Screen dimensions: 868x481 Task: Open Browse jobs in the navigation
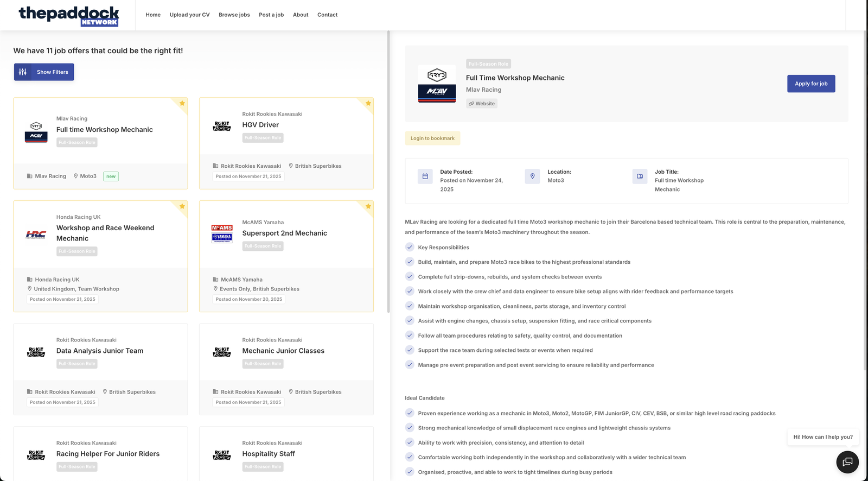click(x=234, y=15)
